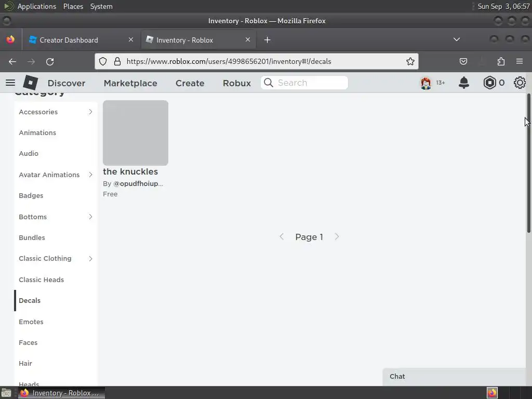This screenshot has width=532, height=399.
Task: Open the list all tabs dropdown
Action: point(457,39)
